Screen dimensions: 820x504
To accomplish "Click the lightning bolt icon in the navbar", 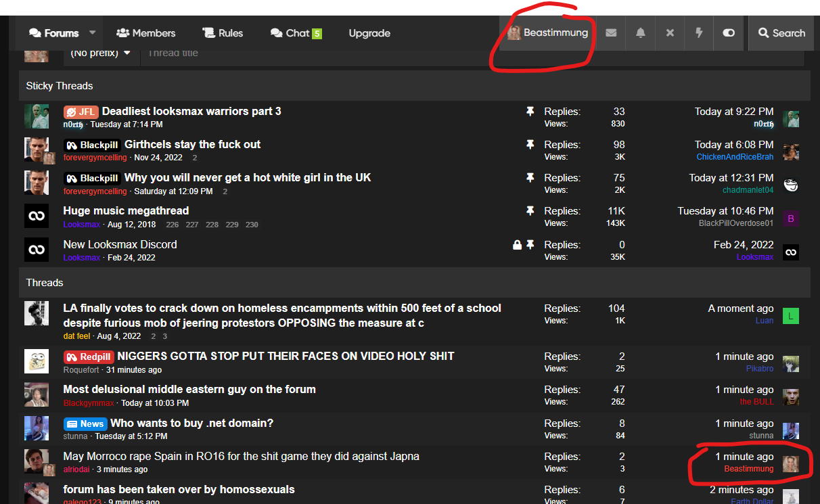I will 699,33.
